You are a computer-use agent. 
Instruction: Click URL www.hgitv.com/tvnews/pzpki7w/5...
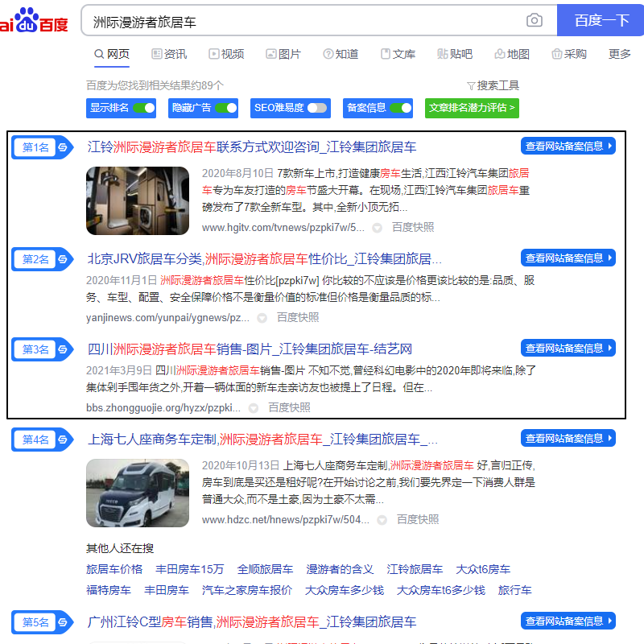(283, 228)
